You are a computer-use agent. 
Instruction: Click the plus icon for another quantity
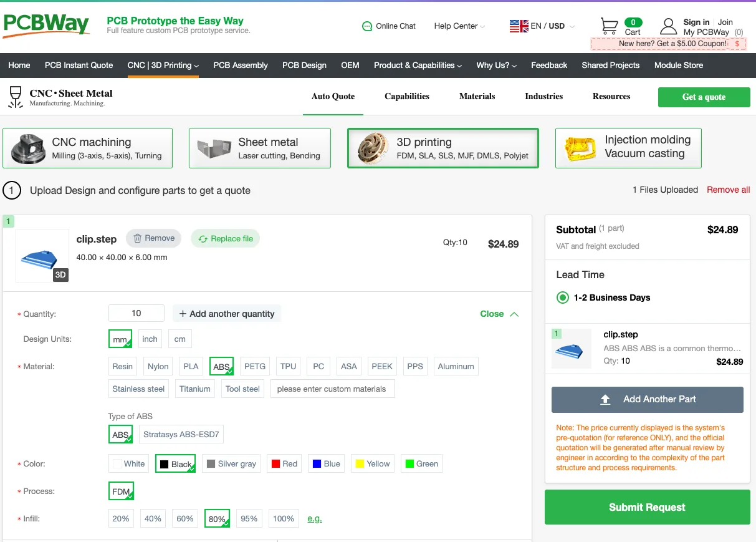click(x=183, y=314)
